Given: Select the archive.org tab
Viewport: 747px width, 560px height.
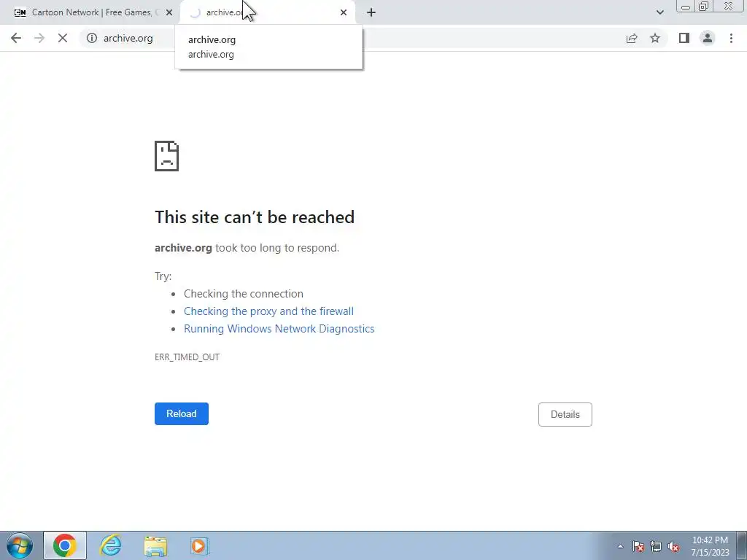Looking at the screenshot, I should pyautogui.click(x=268, y=12).
